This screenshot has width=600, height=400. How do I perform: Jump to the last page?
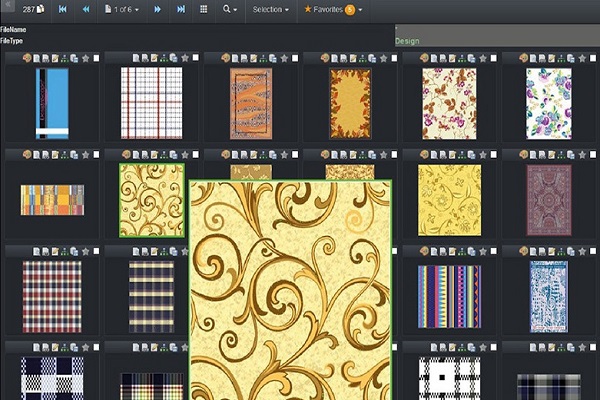pos(181,9)
